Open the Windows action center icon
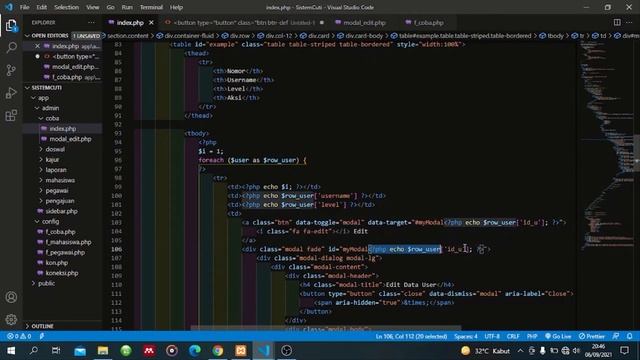Viewport: 640px width, 360px height. click(x=624, y=351)
